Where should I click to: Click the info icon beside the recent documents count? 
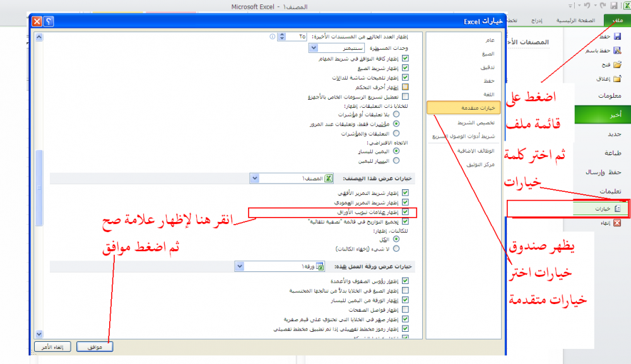273,37
